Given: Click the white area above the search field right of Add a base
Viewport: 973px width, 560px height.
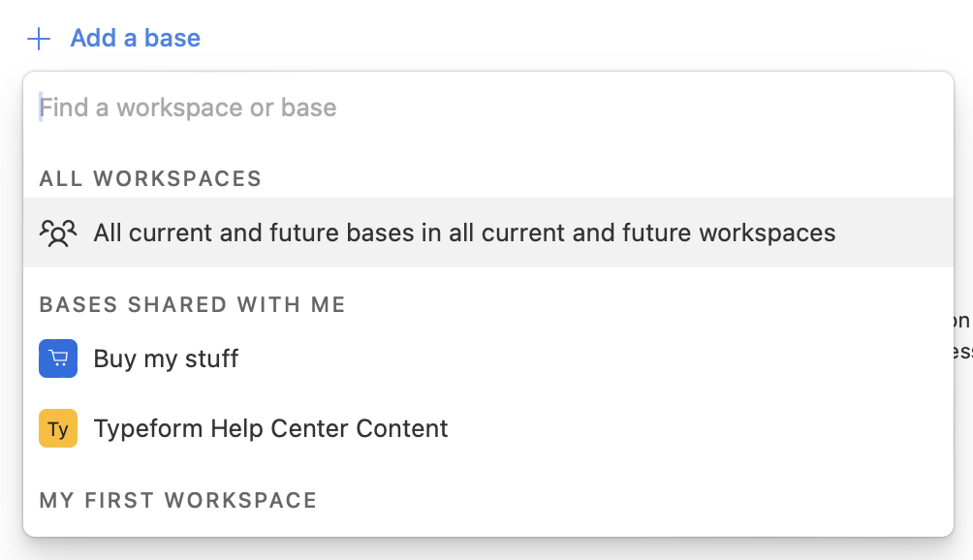Looking at the screenshot, I should [583, 39].
